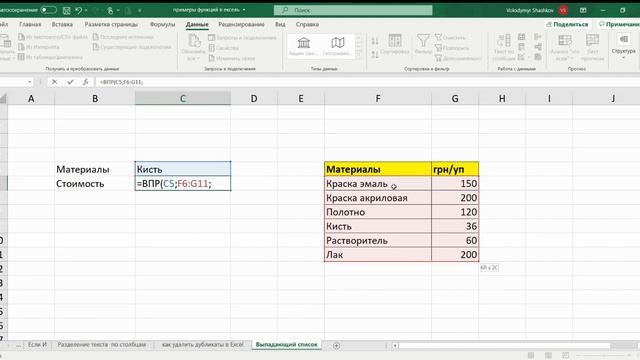Click What-If Analysis icon
The height and width of the screenshot is (360, 640).
coord(565,47)
